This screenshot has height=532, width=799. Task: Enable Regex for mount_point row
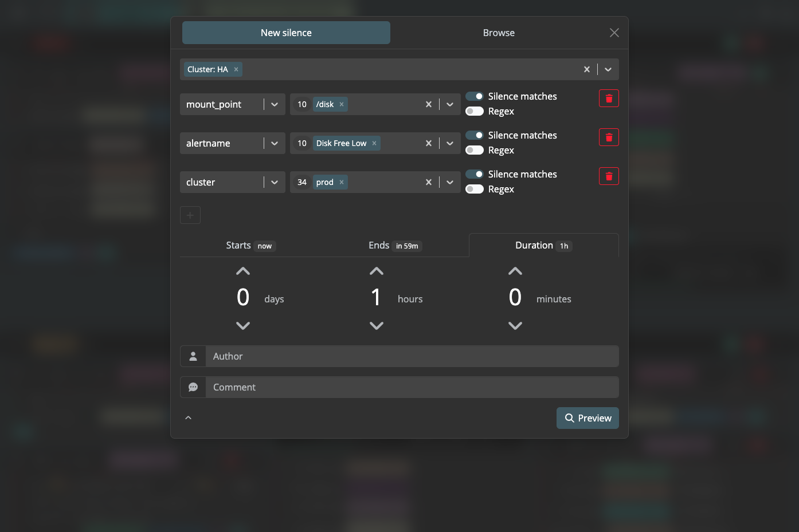coord(475,111)
